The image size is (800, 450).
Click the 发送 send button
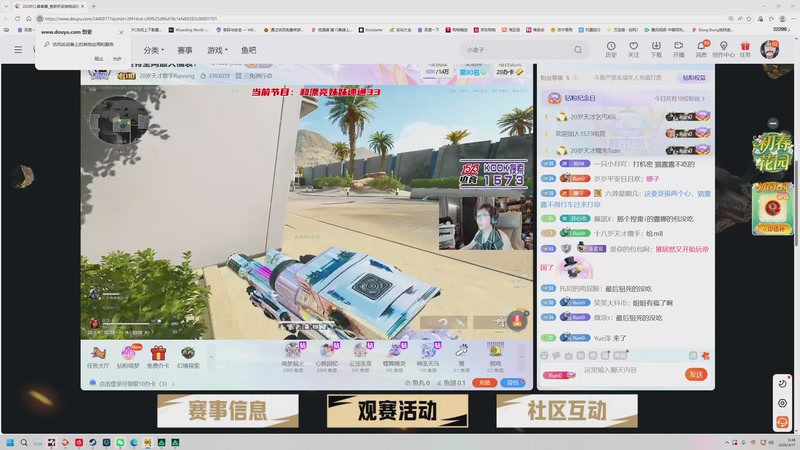pos(696,374)
